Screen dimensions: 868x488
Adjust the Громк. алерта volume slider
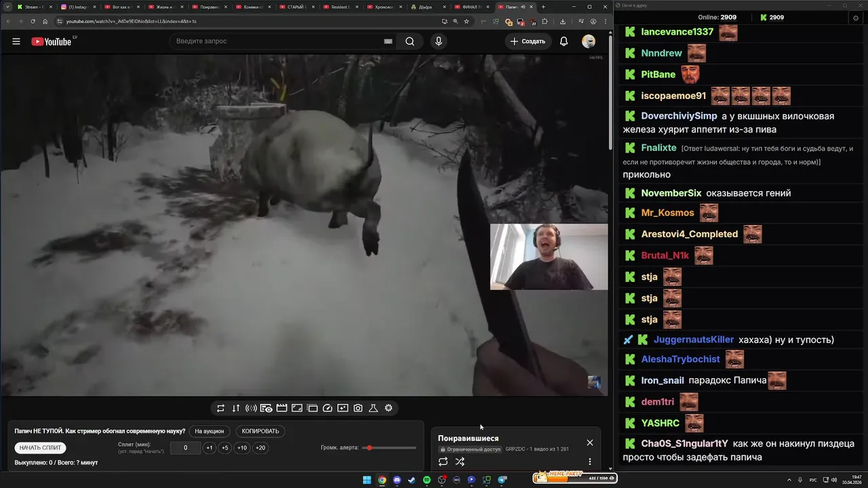coord(389,448)
